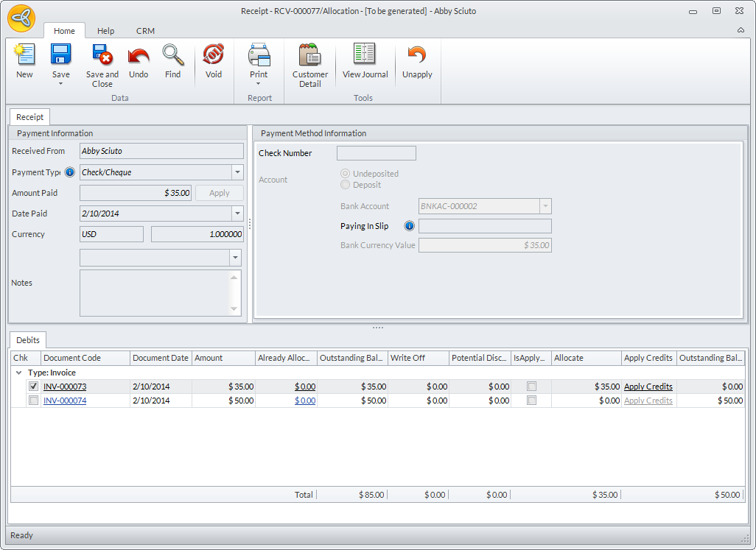Open the Payment Type dropdown
The image size is (756, 550).
[237, 172]
